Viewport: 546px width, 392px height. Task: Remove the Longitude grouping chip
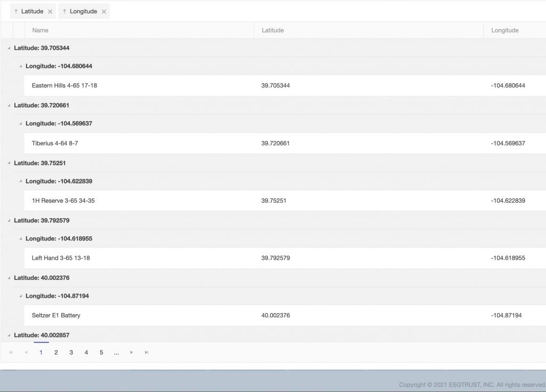point(104,12)
